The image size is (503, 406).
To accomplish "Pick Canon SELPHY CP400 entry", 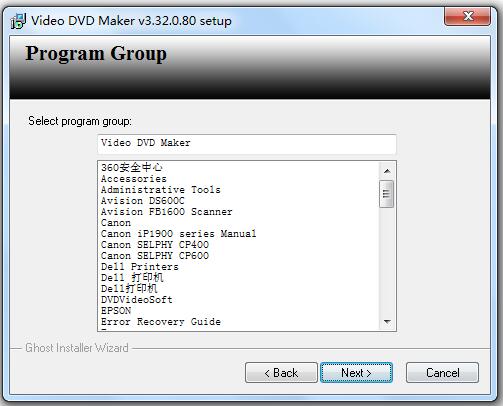I will coord(155,245).
